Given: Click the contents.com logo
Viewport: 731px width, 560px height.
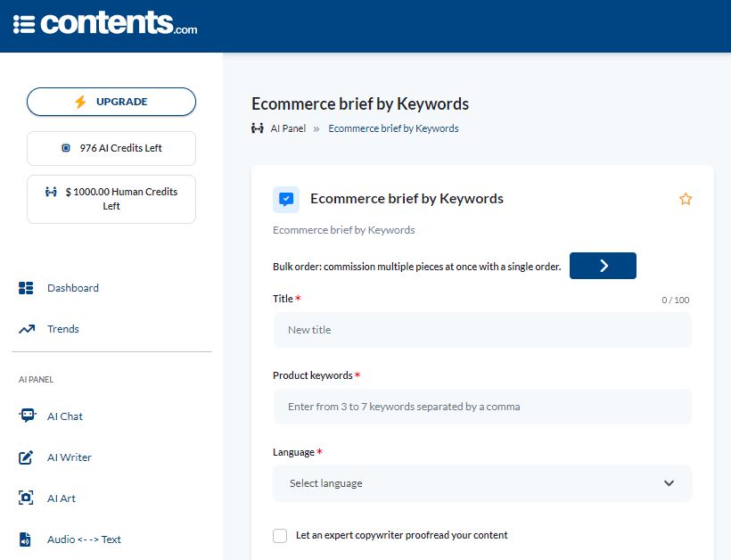Looking at the screenshot, I should pyautogui.click(x=105, y=23).
